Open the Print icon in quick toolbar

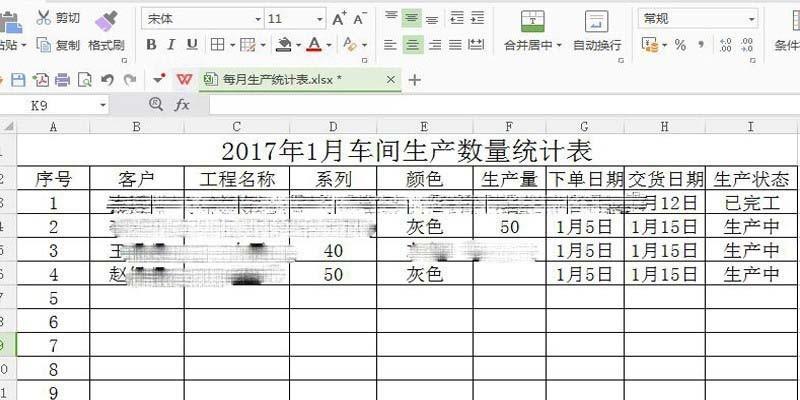(x=62, y=80)
